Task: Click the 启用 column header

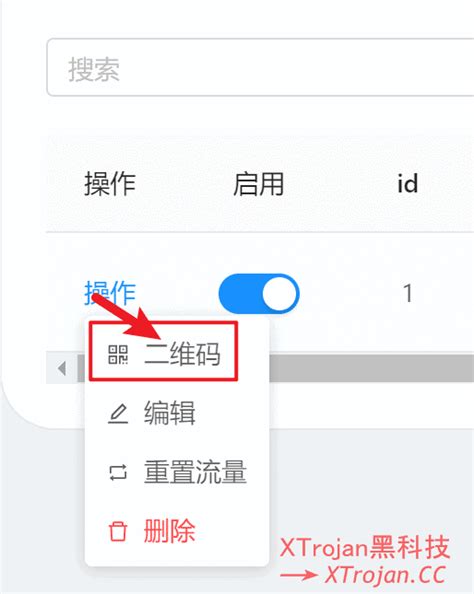Action: coord(258,184)
